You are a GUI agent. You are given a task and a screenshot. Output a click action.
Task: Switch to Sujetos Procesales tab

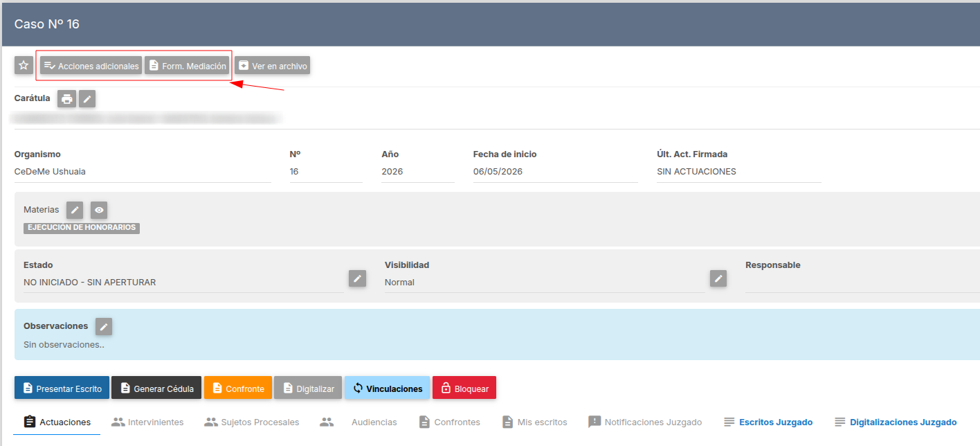click(251, 422)
